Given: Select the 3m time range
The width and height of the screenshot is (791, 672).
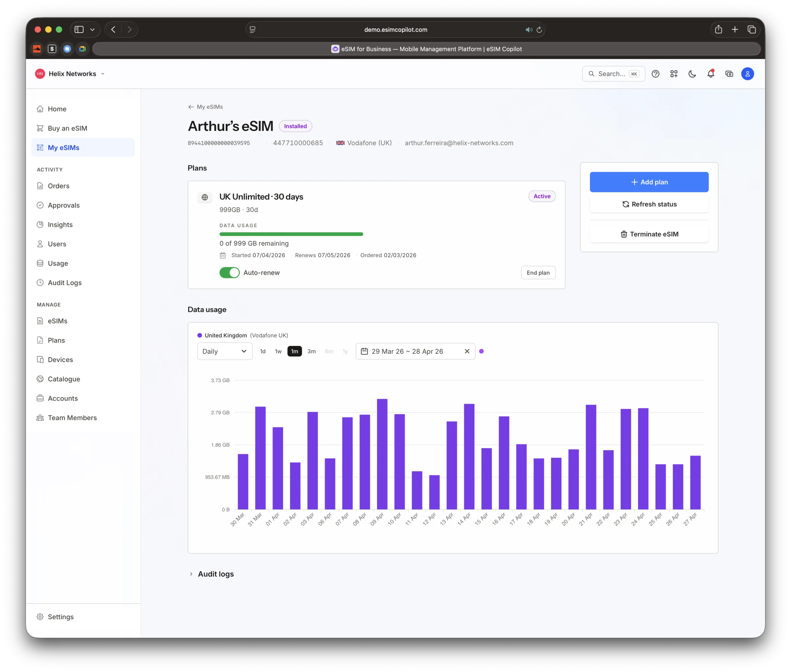Looking at the screenshot, I should pyautogui.click(x=311, y=351).
